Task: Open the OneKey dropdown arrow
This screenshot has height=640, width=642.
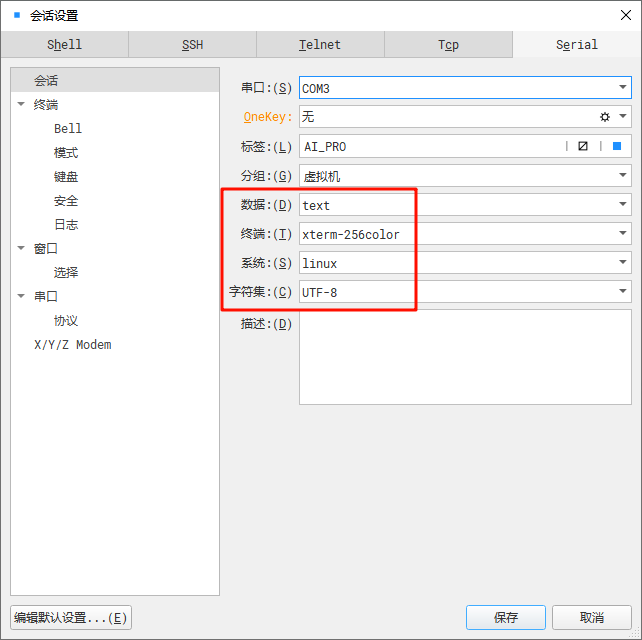Action: 622,116
